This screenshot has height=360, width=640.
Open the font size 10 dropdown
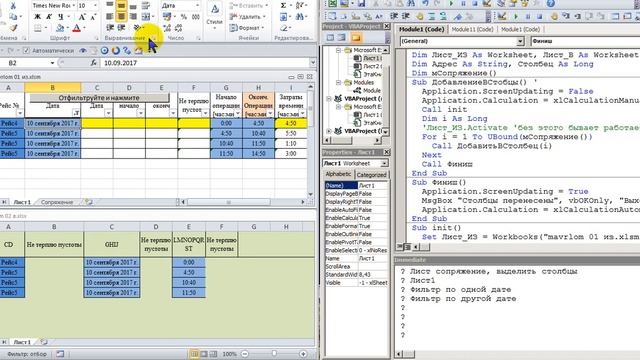[x=95, y=6]
